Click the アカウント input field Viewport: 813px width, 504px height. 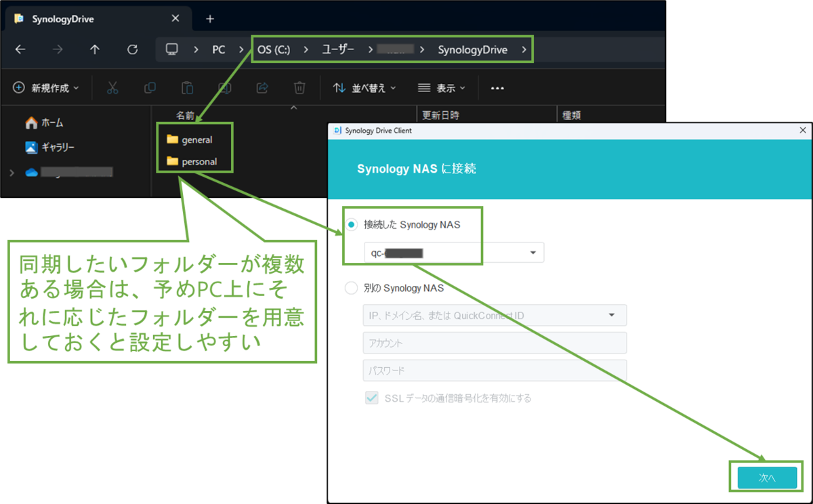495,343
